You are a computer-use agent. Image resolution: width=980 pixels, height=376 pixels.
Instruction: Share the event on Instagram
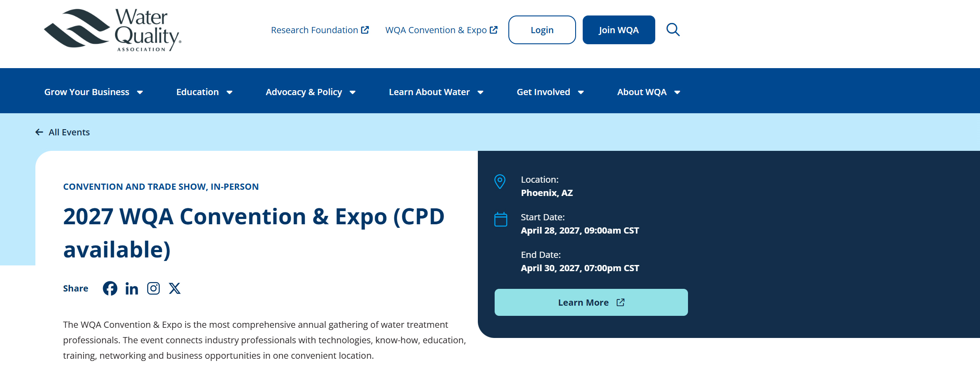pyautogui.click(x=154, y=288)
